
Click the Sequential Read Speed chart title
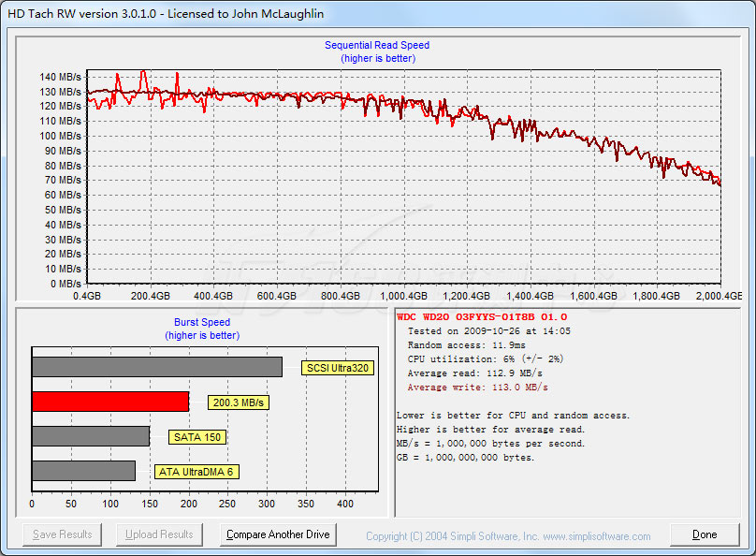tap(377, 45)
